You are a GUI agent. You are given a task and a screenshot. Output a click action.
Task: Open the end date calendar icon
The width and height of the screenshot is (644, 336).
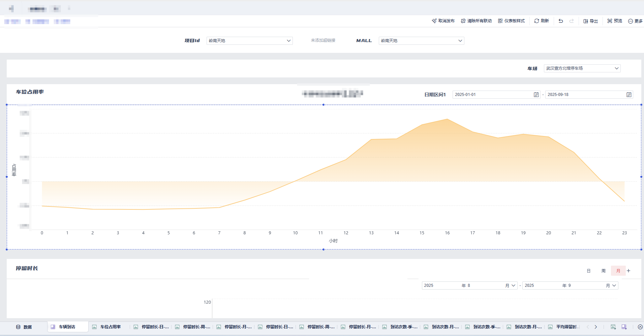(629, 95)
